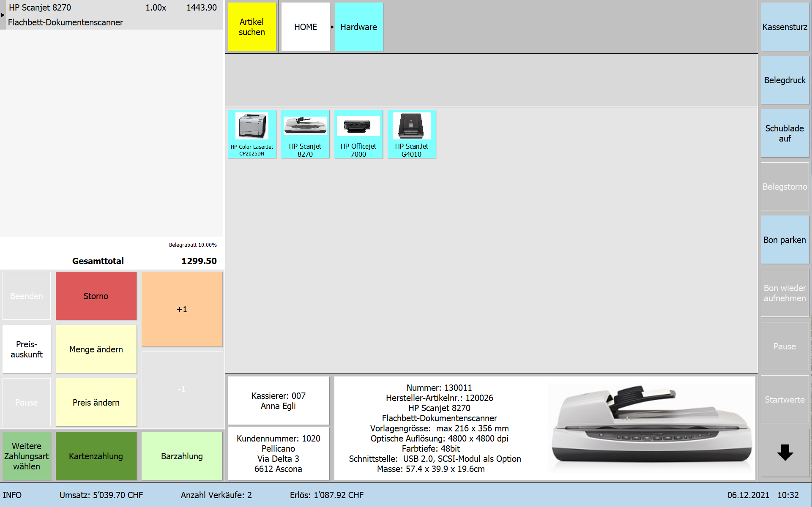Select the HP Officejet 7000 product tile
This screenshot has width=812, height=507.
[x=358, y=134]
